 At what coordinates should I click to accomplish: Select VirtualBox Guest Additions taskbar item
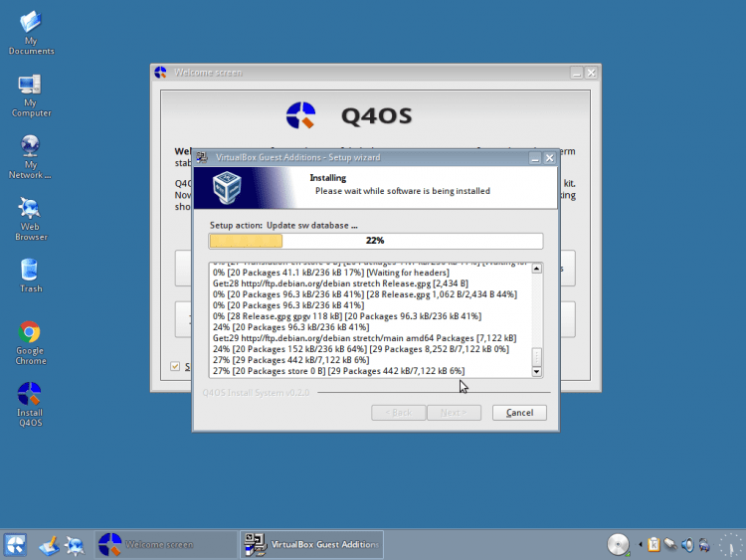(x=312, y=544)
